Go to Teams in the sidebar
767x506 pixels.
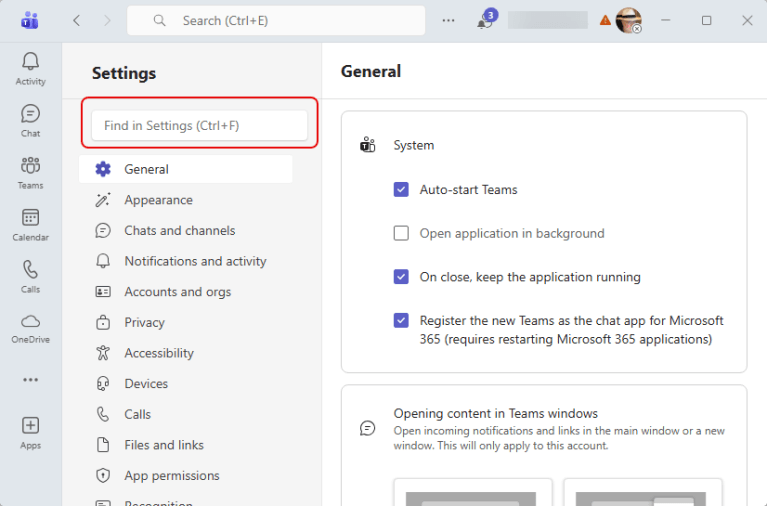coord(30,172)
